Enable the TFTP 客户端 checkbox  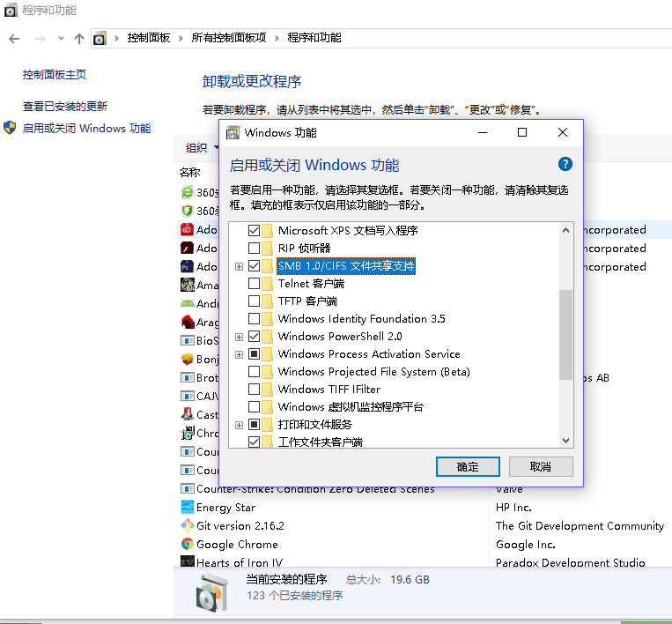coord(254,301)
